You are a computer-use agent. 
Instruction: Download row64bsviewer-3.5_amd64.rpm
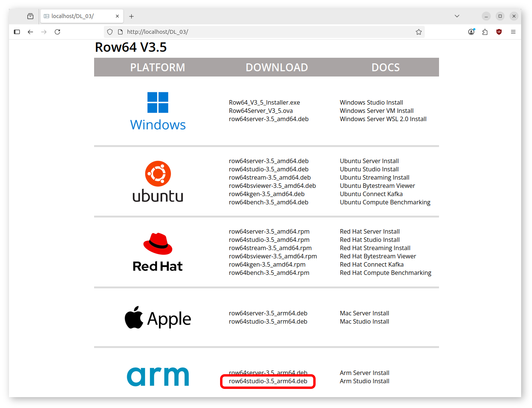[x=273, y=256]
